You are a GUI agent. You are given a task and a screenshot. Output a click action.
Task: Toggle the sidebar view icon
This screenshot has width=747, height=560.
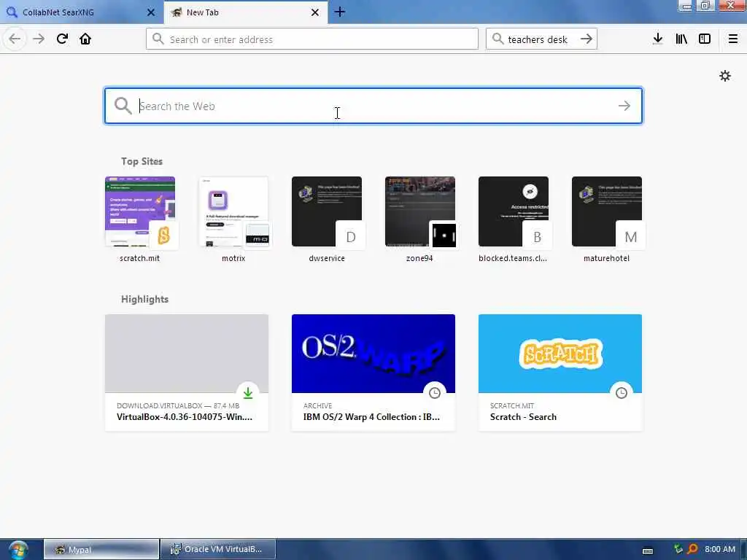tap(705, 39)
